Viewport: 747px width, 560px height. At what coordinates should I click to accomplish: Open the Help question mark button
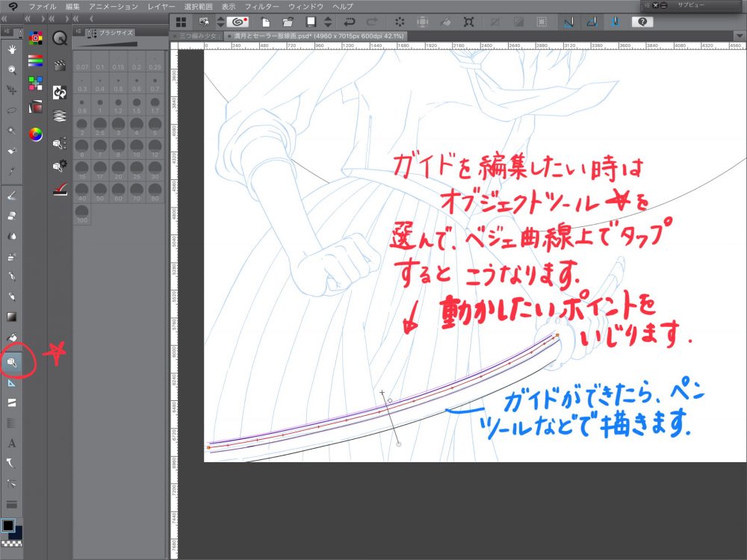click(x=642, y=22)
